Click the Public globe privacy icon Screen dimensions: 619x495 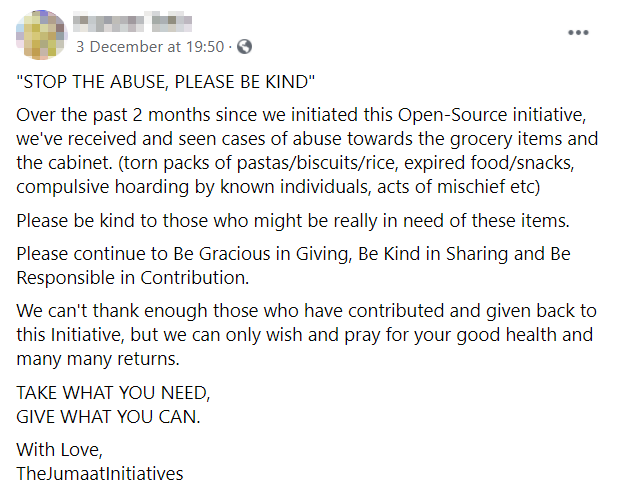[245, 46]
